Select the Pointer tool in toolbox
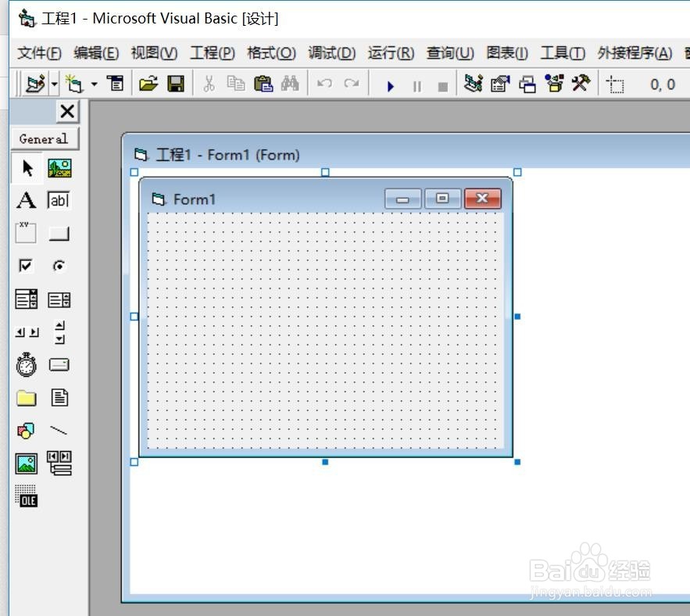The image size is (690, 616). (x=27, y=168)
